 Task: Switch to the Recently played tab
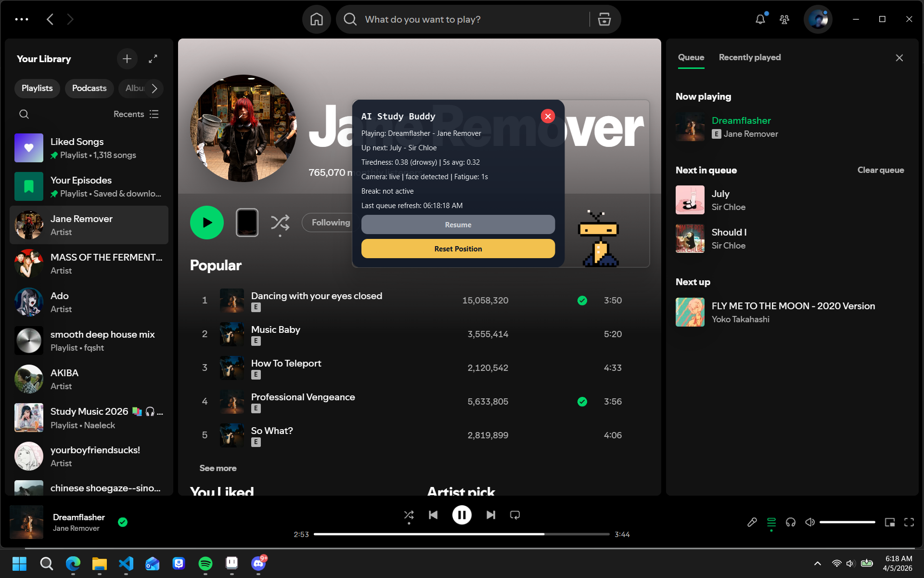749,57
